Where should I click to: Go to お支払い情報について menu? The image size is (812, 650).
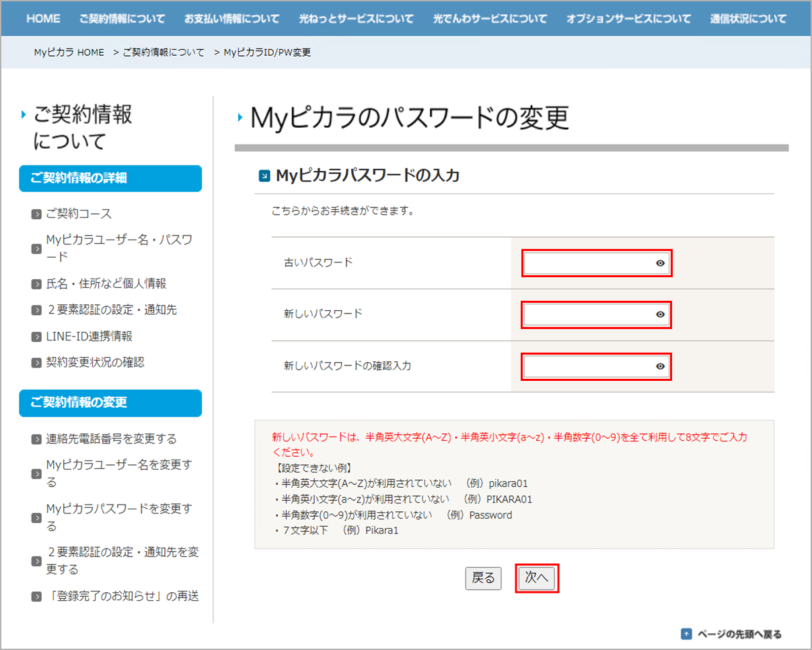232,18
